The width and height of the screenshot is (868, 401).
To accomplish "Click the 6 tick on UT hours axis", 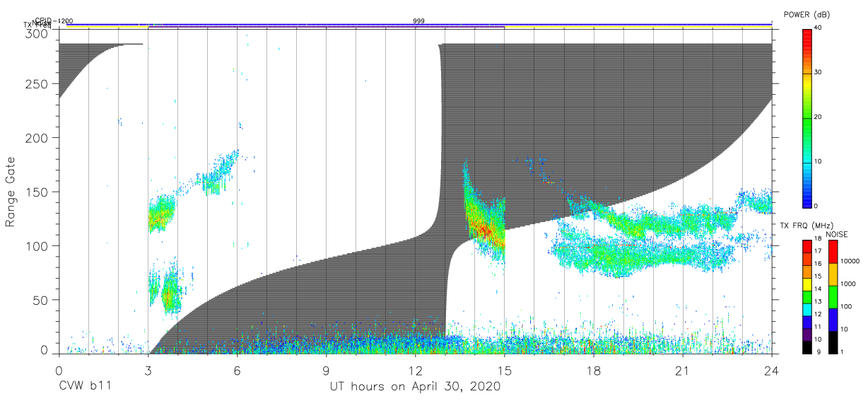I will (237, 370).
